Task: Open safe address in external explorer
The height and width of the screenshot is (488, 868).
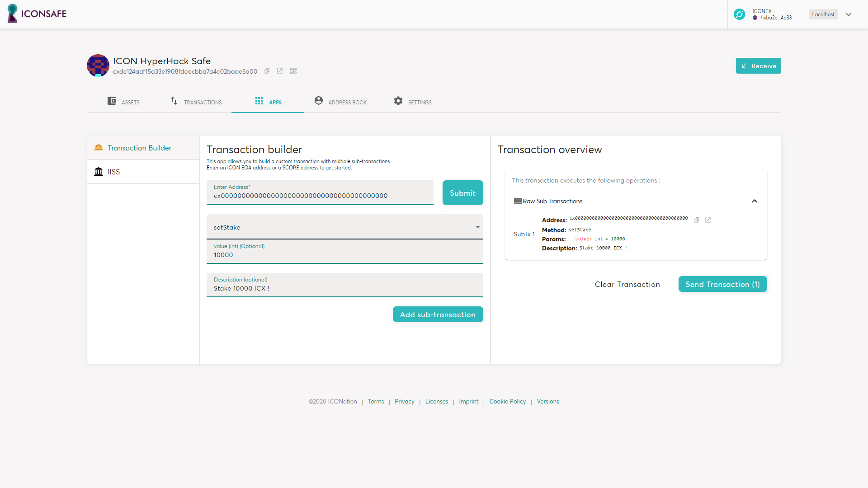Action: point(280,71)
